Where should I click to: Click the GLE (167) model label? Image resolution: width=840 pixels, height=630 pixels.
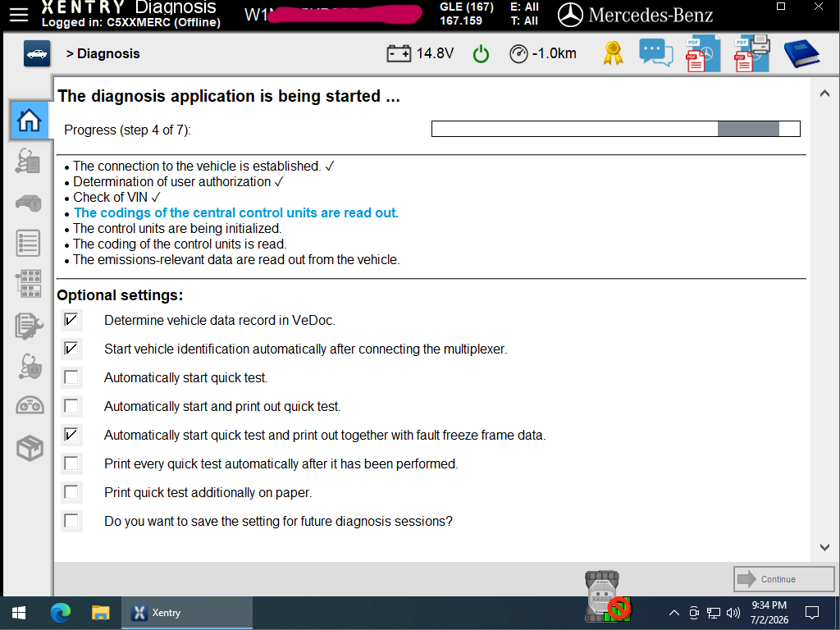pos(467,7)
